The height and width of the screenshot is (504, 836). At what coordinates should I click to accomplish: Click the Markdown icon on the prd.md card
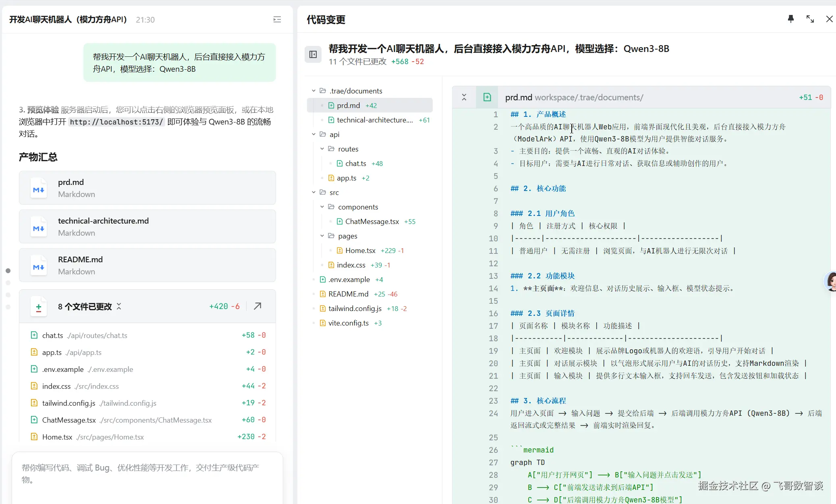coord(38,188)
